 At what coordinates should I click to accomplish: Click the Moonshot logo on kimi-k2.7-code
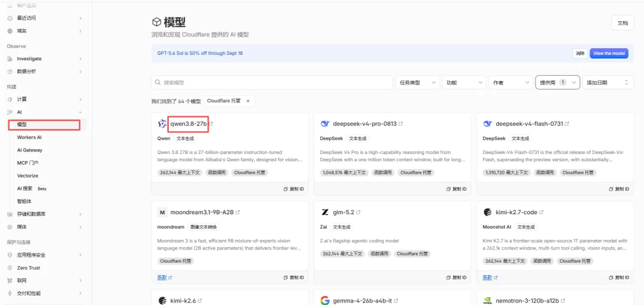coord(488,212)
